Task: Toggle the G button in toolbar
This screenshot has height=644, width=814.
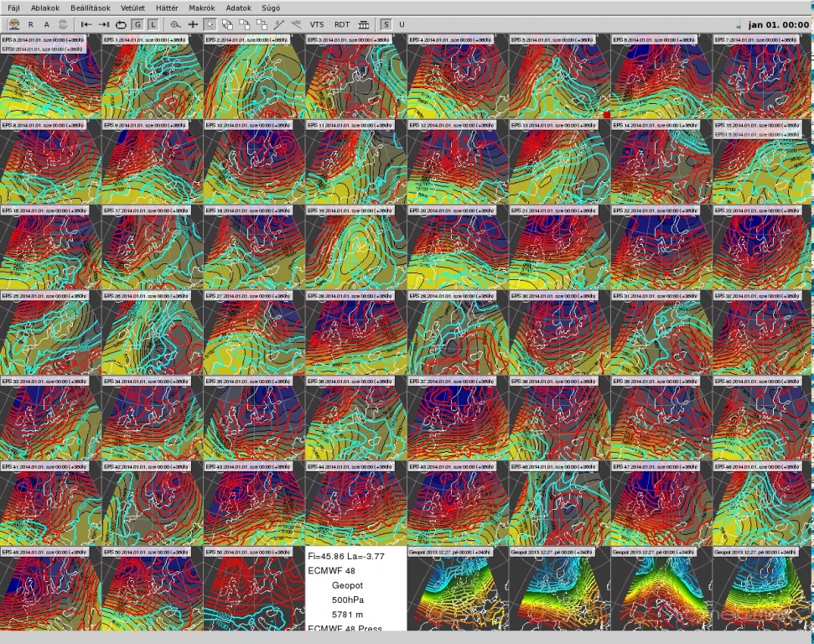Action: tap(137, 25)
